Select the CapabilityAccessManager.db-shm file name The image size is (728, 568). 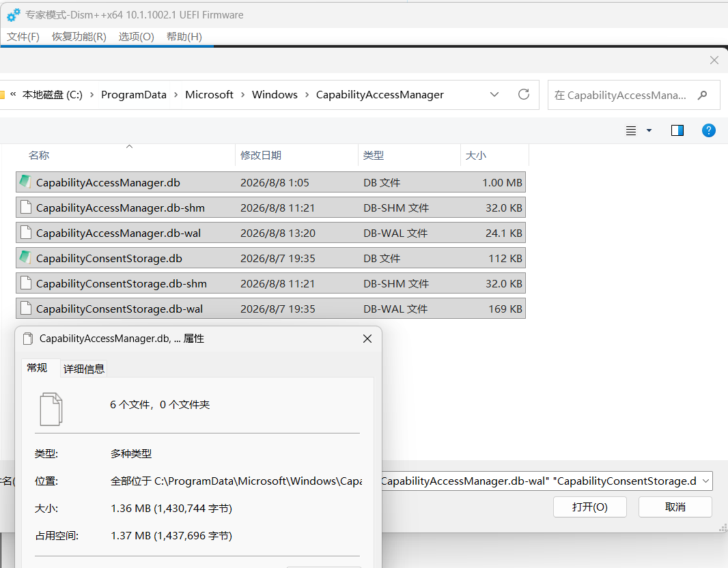pyautogui.click(x=120, y=208)
